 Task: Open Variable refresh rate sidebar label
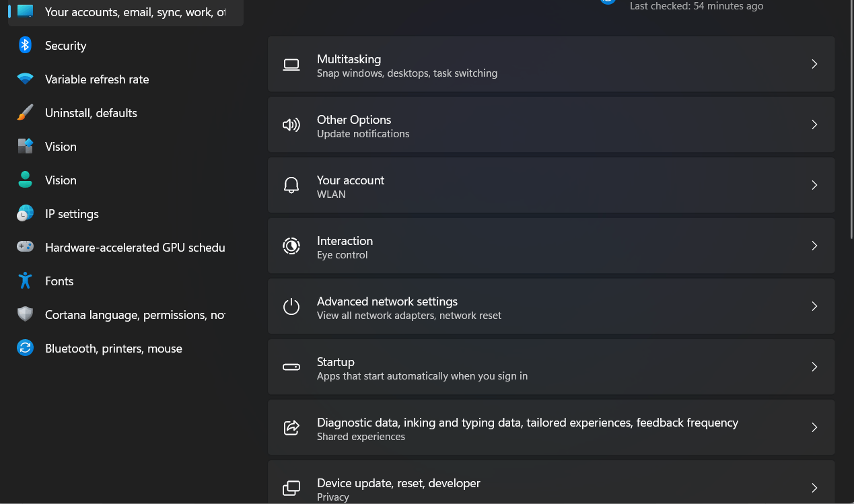pyautogui.click(x=97, y=79)
